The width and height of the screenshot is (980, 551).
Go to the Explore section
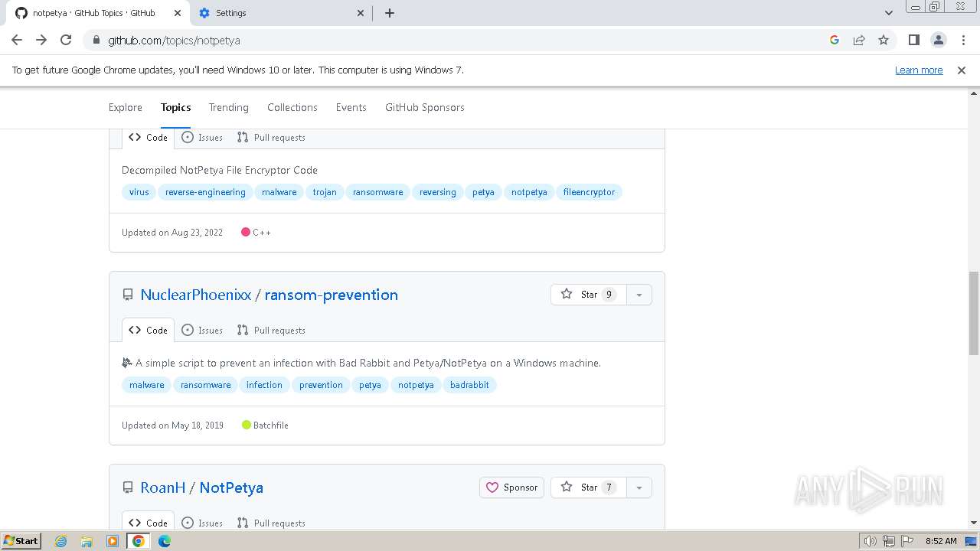click(126, 107)
